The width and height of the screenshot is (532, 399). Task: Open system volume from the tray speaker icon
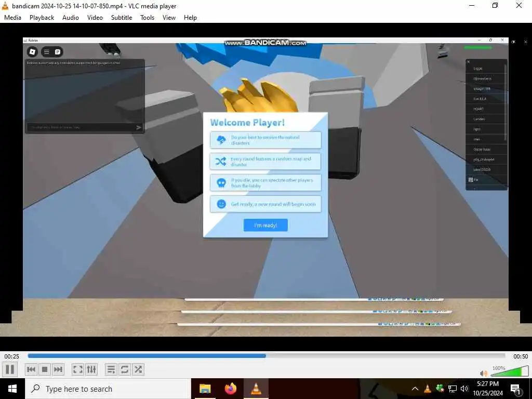click(464, 389)
